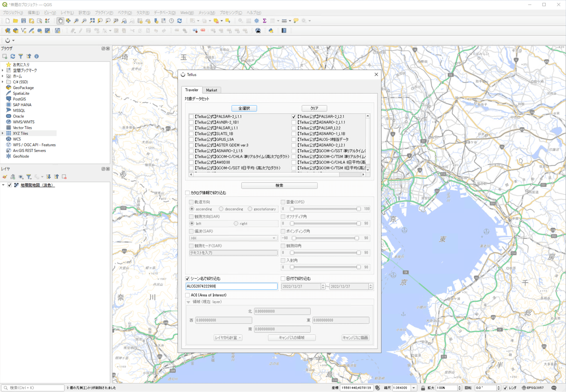This screenshot has width=566, height=392.
Task: Click the Open Project folder icon
Action: 16,21
